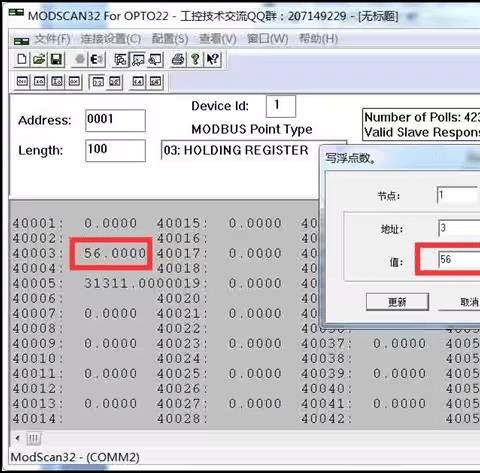
Task: Open the 查看(V) menu
Action: point(218,39)
